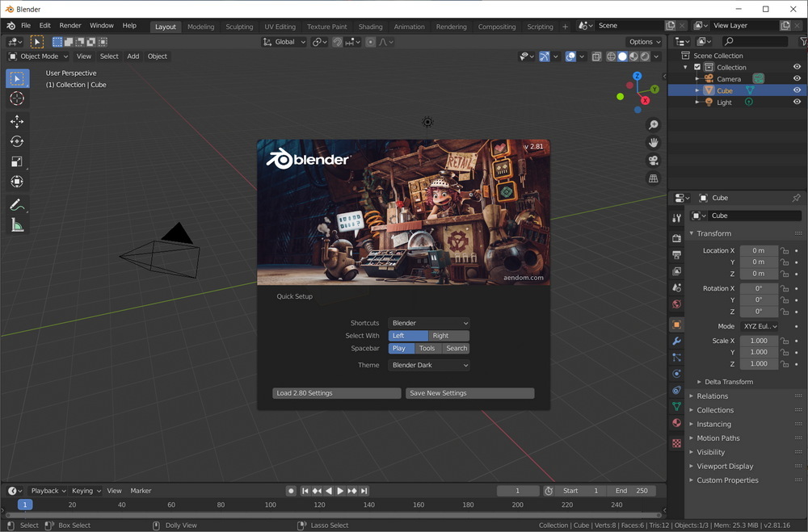Open the Active Tool properties tab
The height and width of the screenshot is (532, 808).
[x=676, y=218]
